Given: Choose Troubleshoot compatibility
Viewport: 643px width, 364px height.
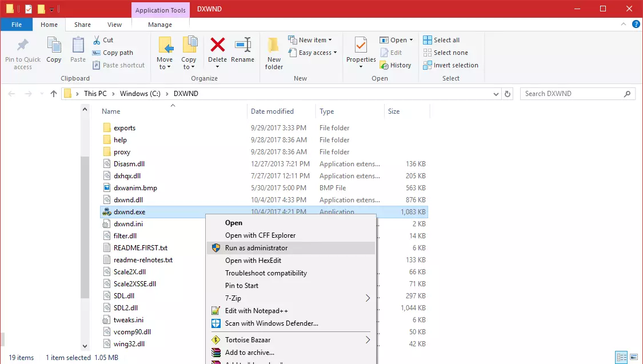Looking at the screenshot, I should click(x=291, y=273).
